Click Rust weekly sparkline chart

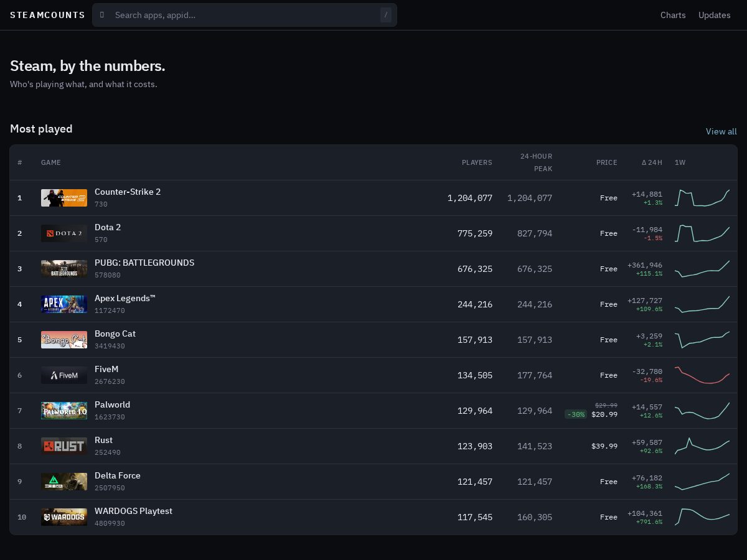pos(702,446)
